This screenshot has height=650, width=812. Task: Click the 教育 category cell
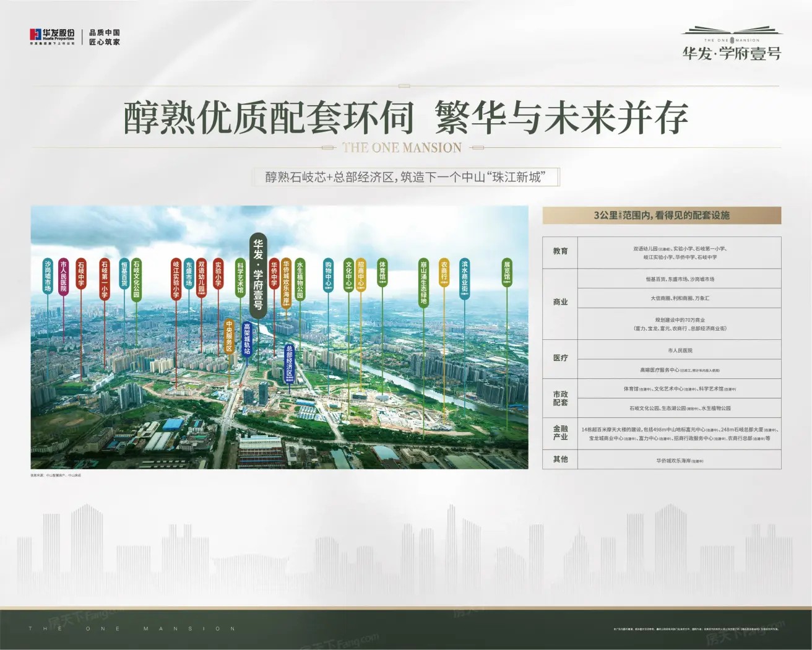point(560,251)
